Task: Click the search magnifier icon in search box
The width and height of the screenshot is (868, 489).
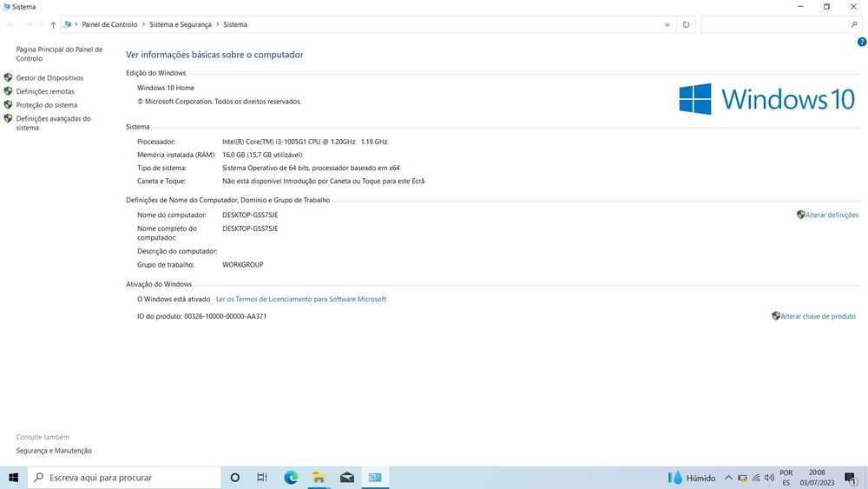Action: tap(854, 24)
